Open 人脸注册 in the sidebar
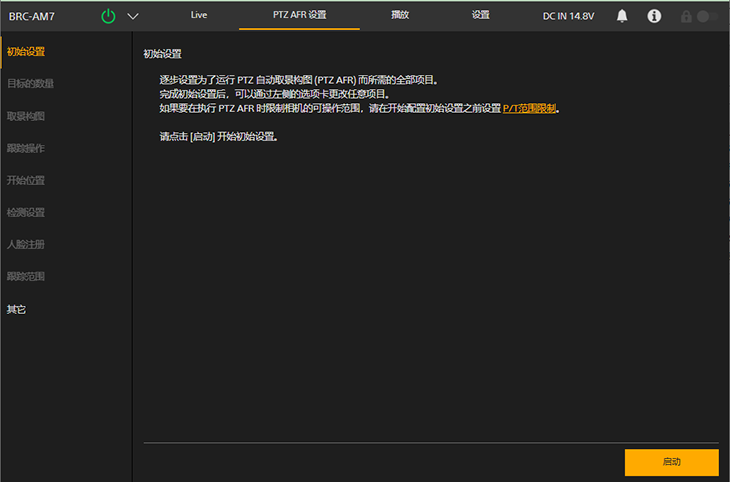 tap(26, 244)
